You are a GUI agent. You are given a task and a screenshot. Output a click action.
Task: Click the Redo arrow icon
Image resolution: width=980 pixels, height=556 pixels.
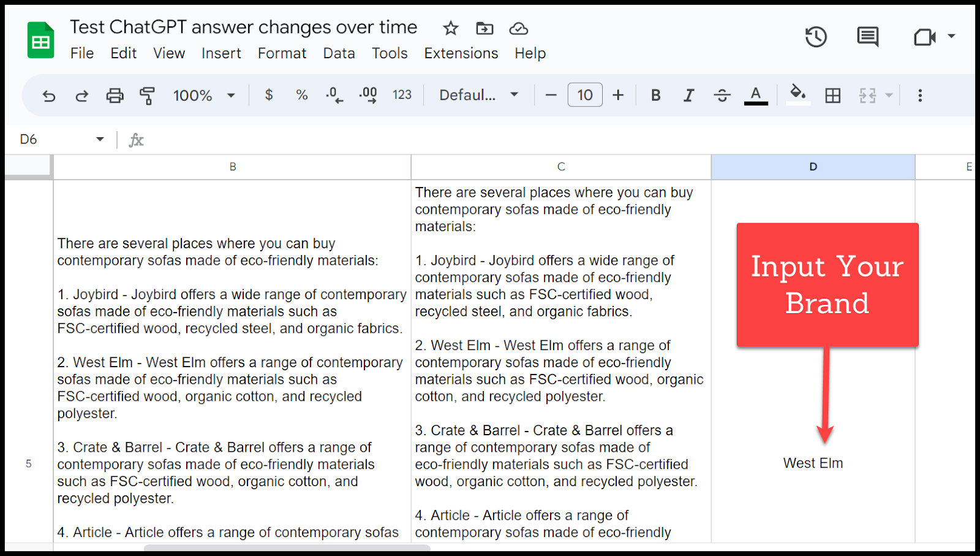pos(81,96)
